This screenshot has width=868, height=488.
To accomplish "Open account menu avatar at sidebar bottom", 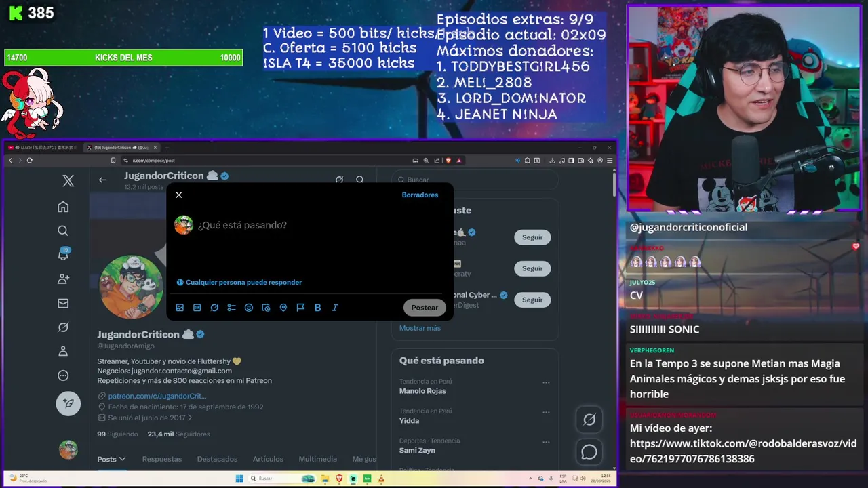I will click(68, 449).
